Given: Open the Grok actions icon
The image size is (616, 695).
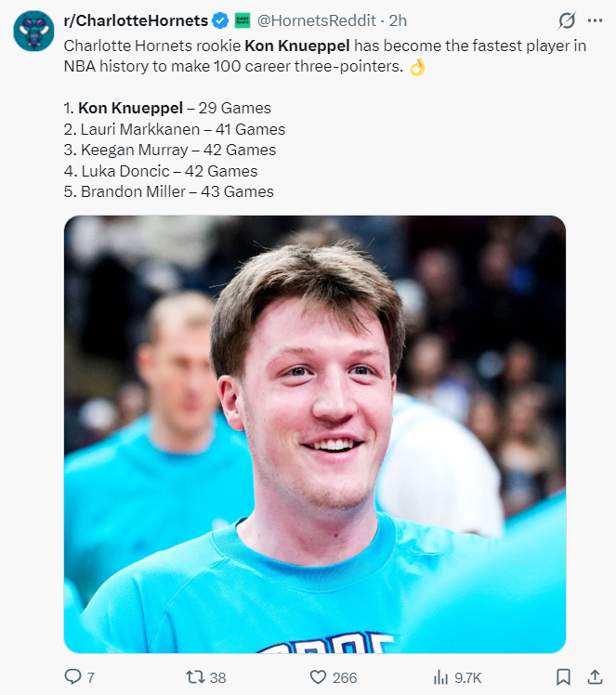Looking at the screenshot, I should pyautogui.click(x=565, y=20).
